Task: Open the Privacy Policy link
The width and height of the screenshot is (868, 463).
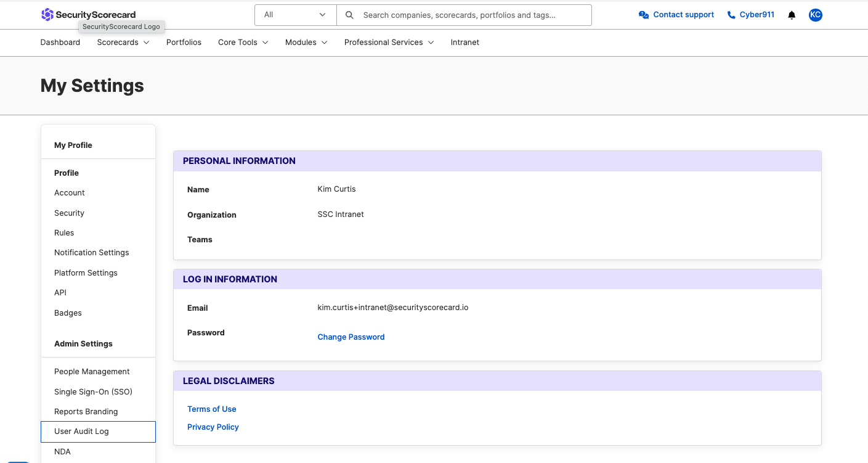Action: point(213,427)
